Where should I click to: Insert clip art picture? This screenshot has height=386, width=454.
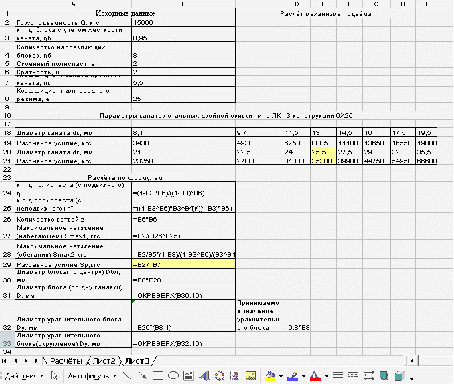tap(235, 376)
